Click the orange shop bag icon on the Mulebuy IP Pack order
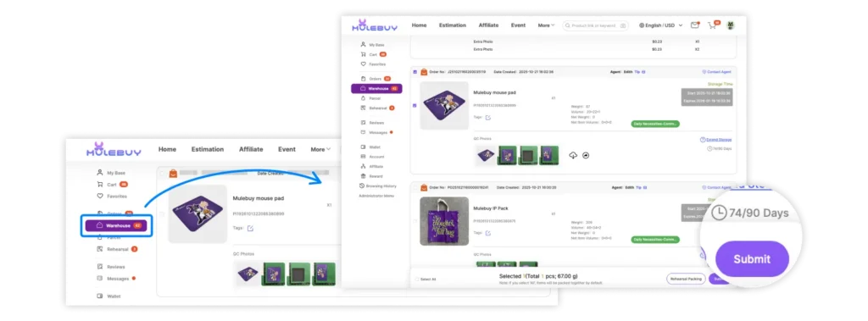Screen dimensions: 868x321 pyautogui.click(x=424, y=188)
